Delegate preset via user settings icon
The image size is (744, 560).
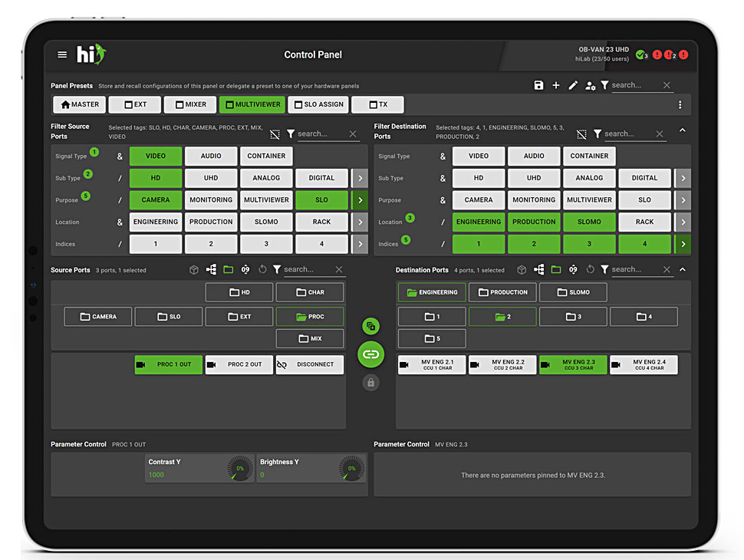tap(591, 85)
